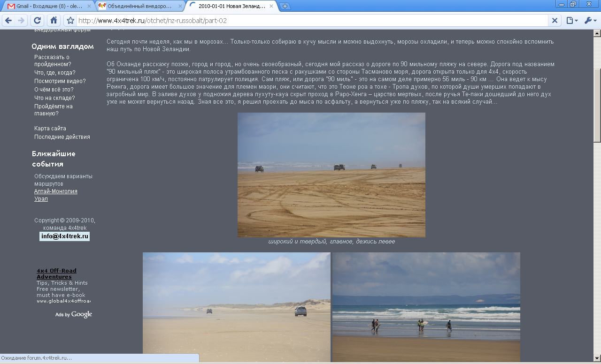Open Карта сайта sidebar link
Image resolution: width=601 pixels, height=364 pixels.
click(50, 129)
